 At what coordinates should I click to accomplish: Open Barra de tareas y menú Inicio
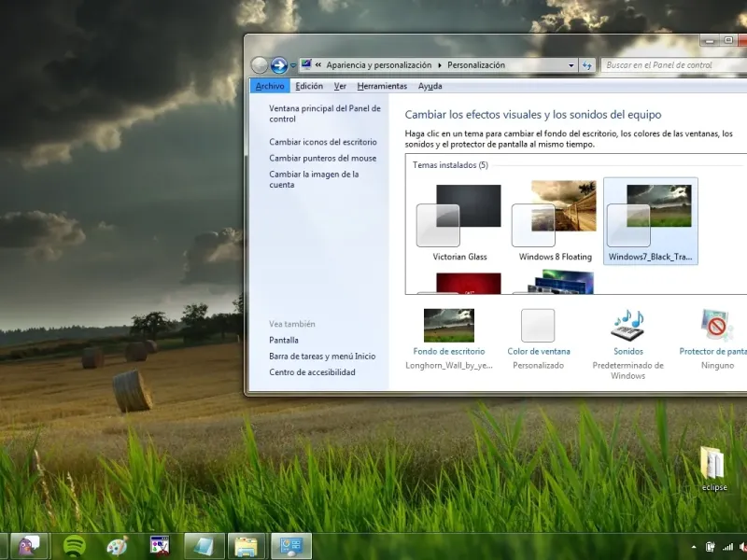[322, 357]
